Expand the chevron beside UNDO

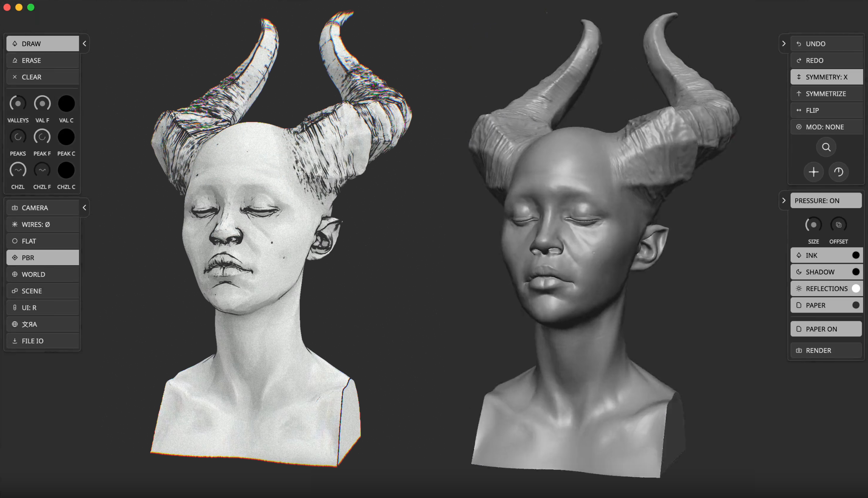784,44
